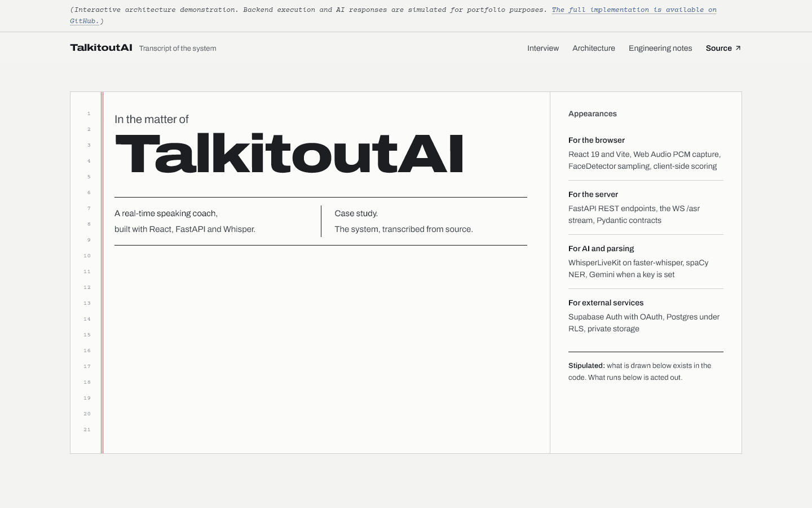Click the WhisperLiveKit description text

click(638, 269)
